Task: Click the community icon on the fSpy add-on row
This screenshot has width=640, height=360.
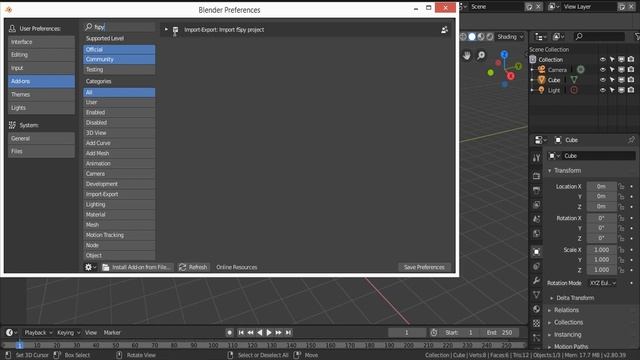Action: [x=444, y=30]
